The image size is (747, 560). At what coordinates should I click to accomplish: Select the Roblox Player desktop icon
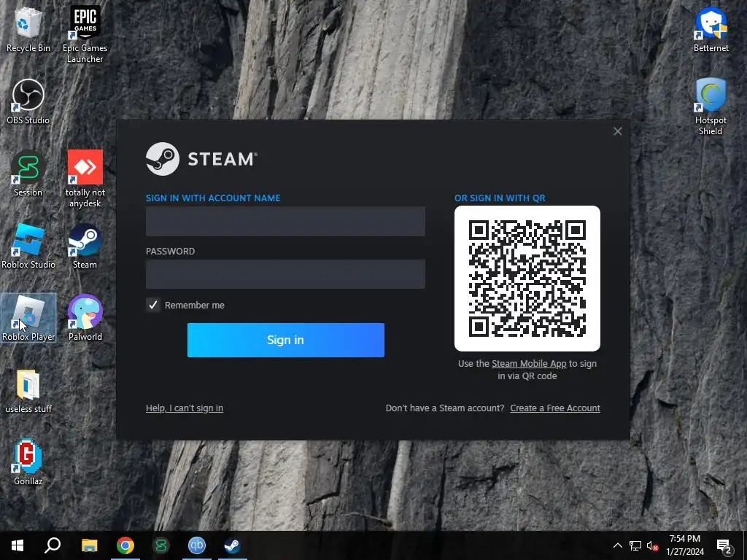[28, 318]
